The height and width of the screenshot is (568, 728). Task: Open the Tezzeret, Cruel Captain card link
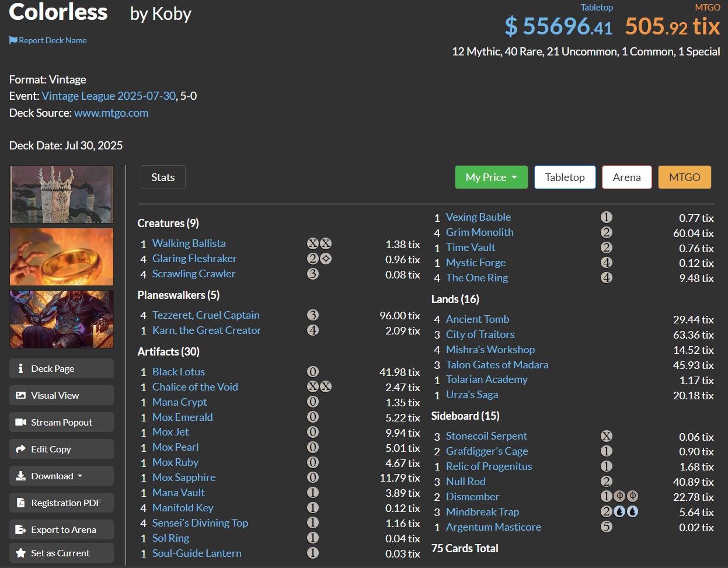[x=205, y=315]
